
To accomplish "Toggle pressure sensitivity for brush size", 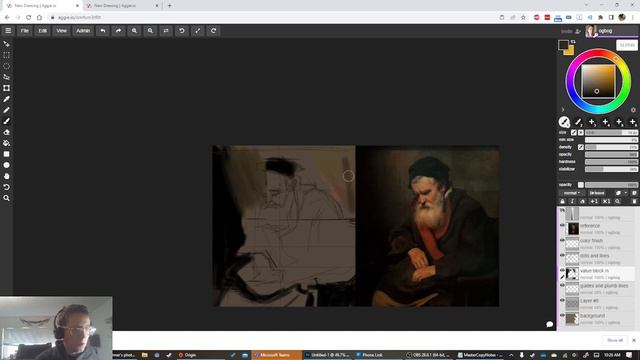I will pos(573,133).
